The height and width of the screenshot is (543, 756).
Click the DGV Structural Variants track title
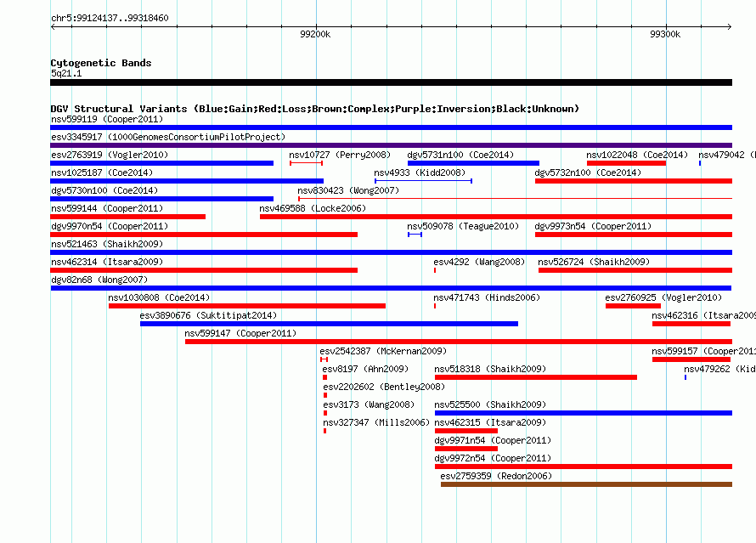314,109
